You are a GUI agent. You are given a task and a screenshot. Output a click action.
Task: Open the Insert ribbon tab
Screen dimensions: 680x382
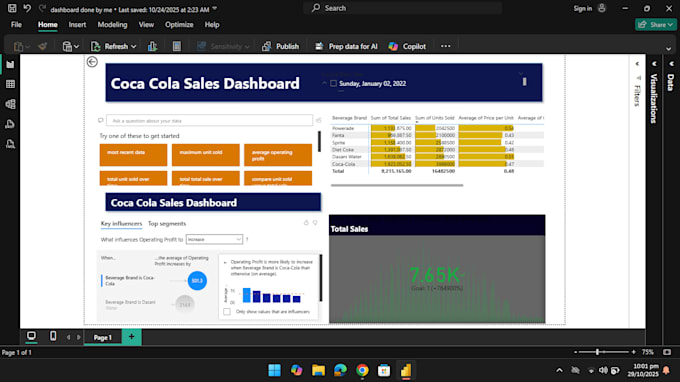pyautogui.click(x=77, y=25)
